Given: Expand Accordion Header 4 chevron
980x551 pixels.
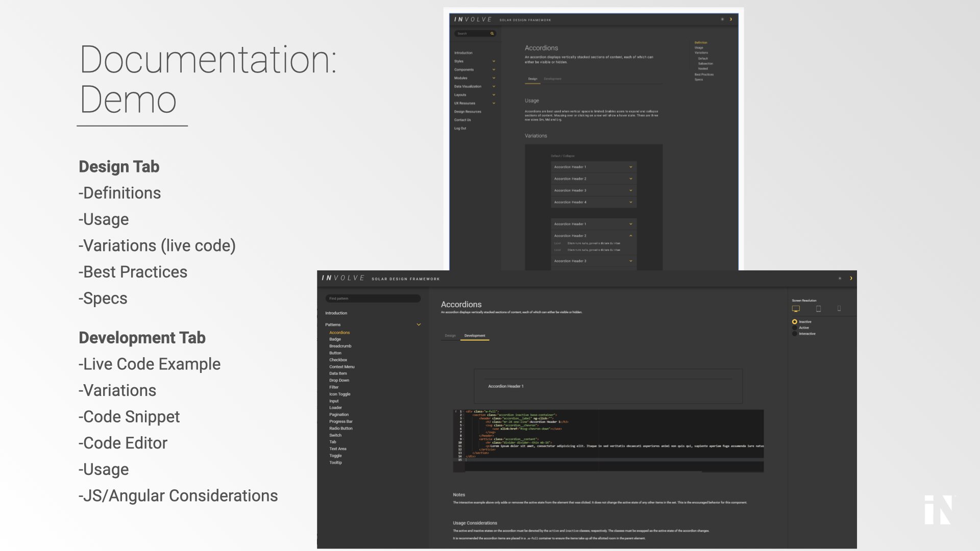Looking at the screenshot, I should (x=631, y=202).
